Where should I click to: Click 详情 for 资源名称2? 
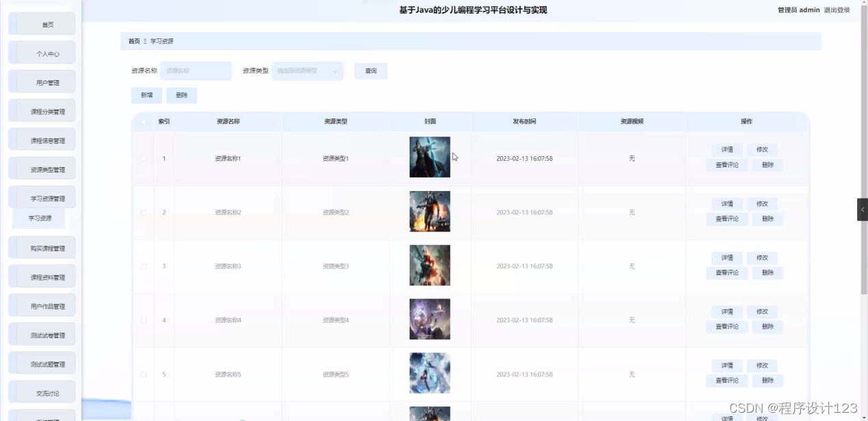(x=727, y=204)
